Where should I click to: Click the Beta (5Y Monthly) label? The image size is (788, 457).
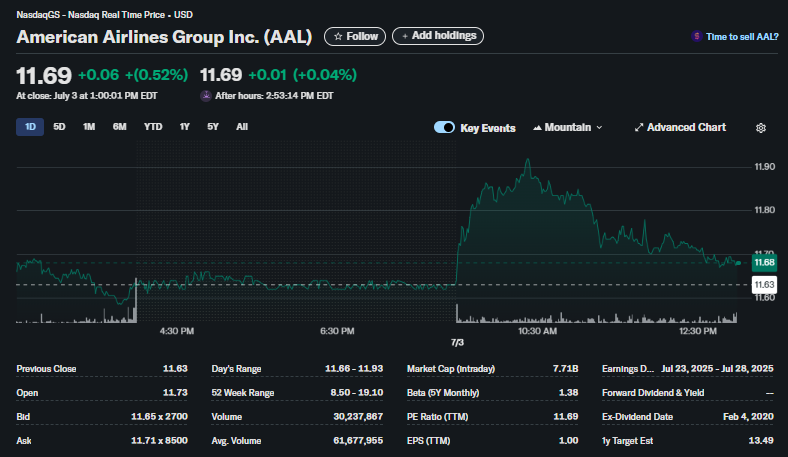pos(443,393)
